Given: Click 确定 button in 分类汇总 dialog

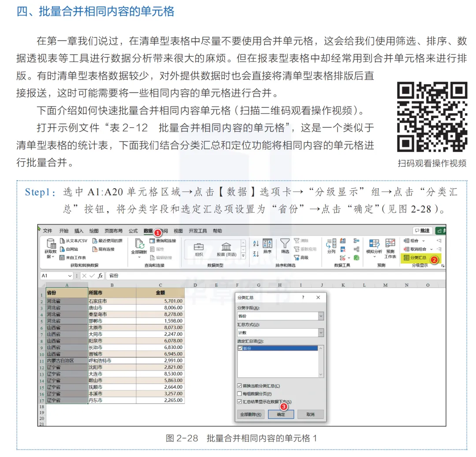Looking at the screenshot, I should [281, 415].
